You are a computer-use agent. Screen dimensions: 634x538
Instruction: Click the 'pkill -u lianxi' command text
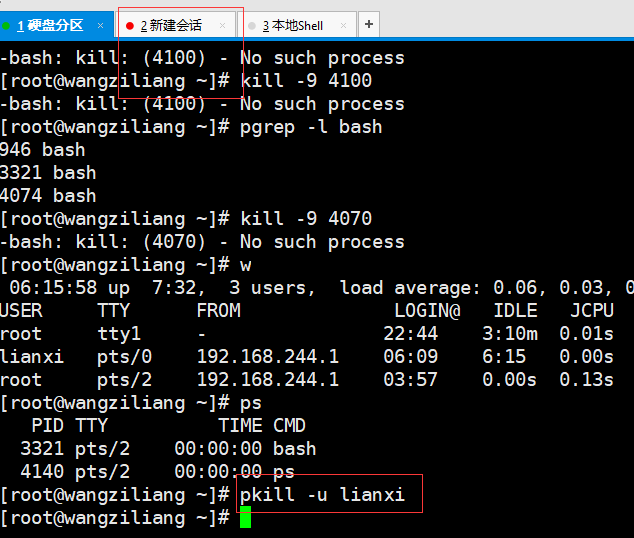pyautogui.click(x=322, y=494)
